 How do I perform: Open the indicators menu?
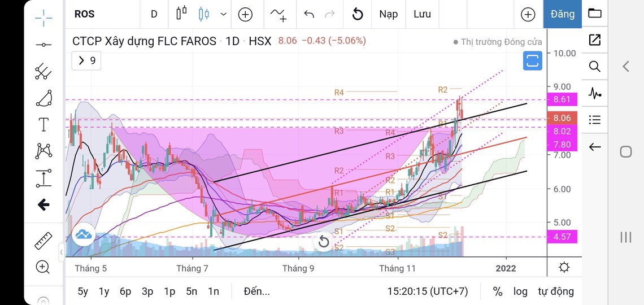(278, 15)
